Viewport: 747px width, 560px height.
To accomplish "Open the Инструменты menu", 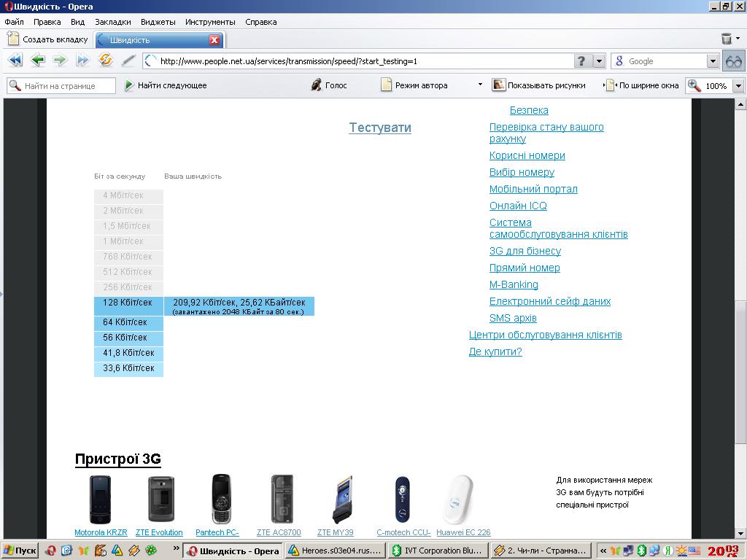I will pyautogui.click(x=210, y=22).
